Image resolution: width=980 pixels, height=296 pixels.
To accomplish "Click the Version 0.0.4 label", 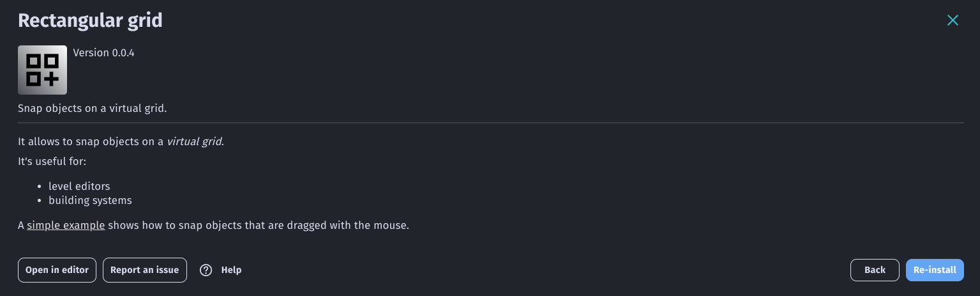I will [103, 53].
